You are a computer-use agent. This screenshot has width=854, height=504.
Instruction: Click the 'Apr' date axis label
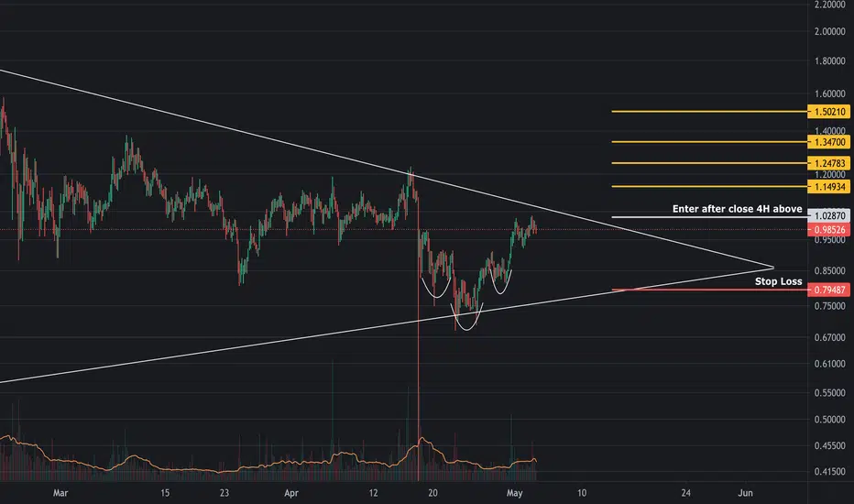click(x=291, y=493)
